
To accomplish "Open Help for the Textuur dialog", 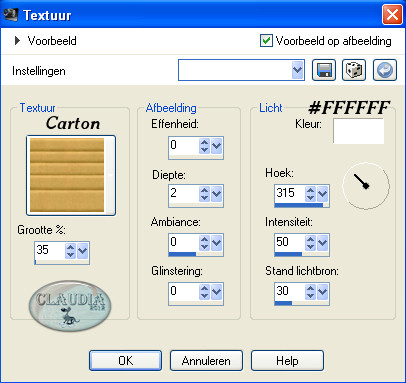I will click(287, 360).
